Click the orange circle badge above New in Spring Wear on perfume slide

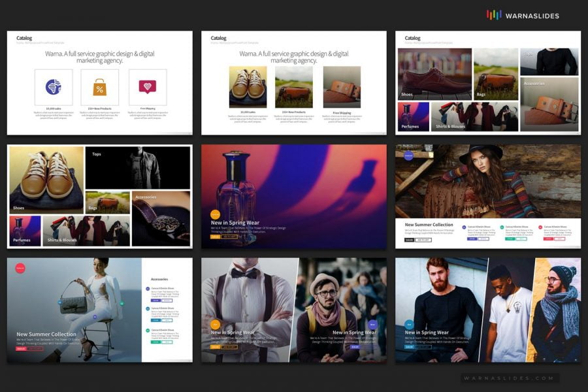pyautogui.click(x=215, y=214)
